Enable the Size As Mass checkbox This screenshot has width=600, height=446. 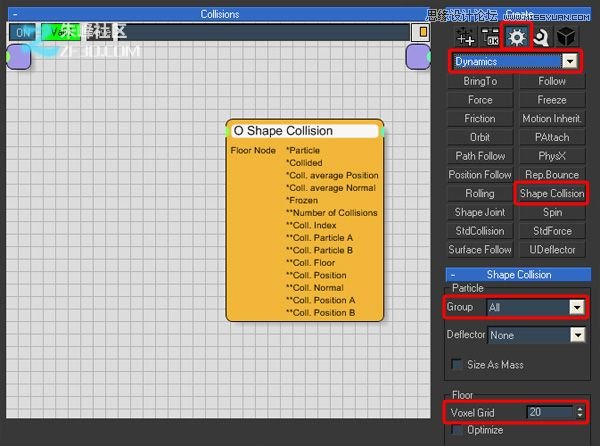point(456,364)
